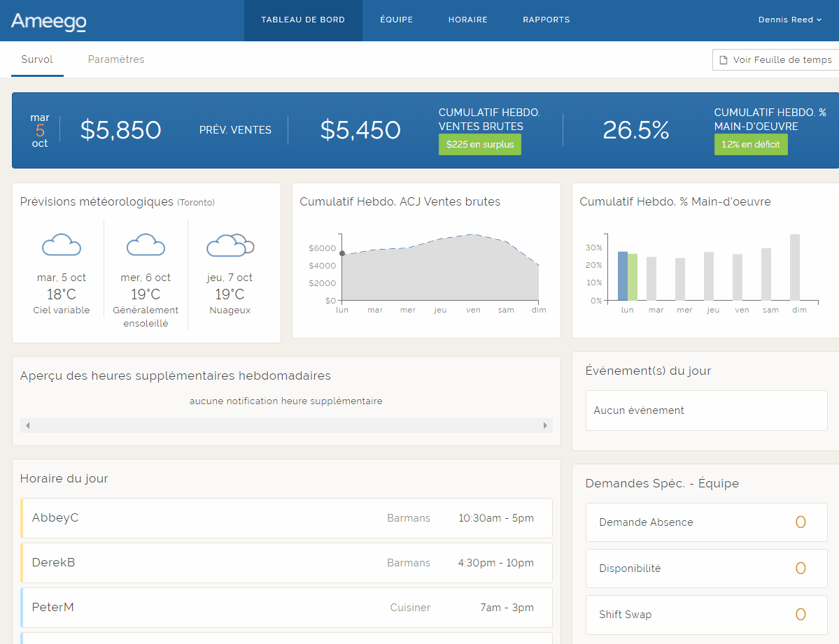The height and width of the screenshot is (644, 839).
Task: Click the sales chart Monday data point
Action: pos(342,253)
